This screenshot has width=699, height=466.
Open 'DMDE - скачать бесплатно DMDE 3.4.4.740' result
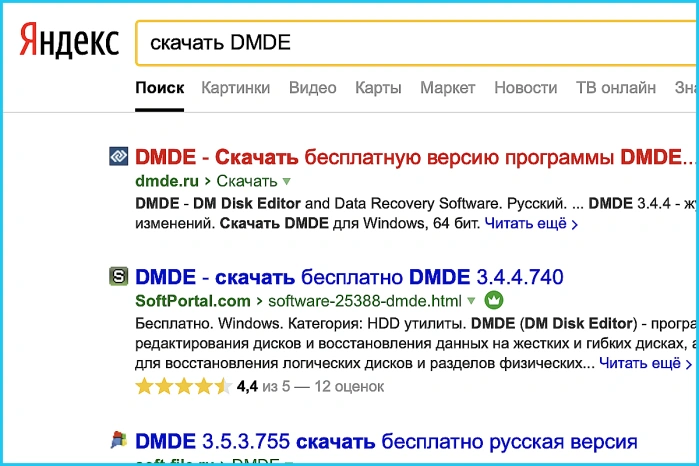tap(349, 277)
